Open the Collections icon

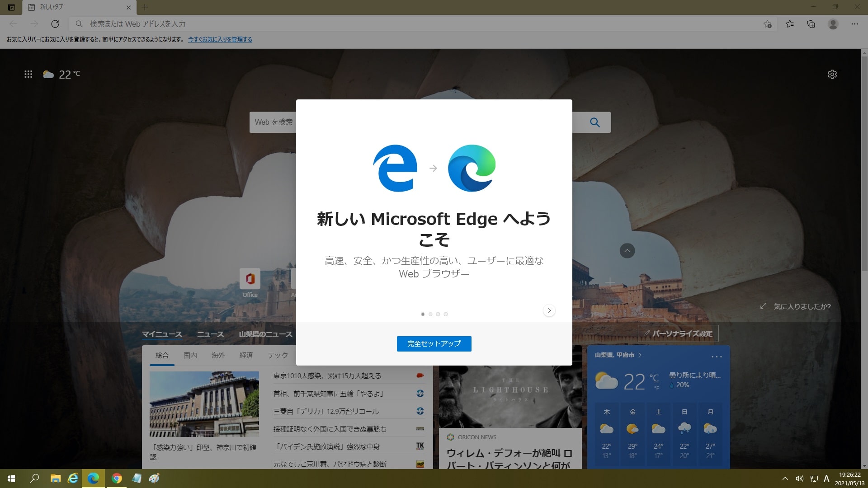(x=811, y=24)
